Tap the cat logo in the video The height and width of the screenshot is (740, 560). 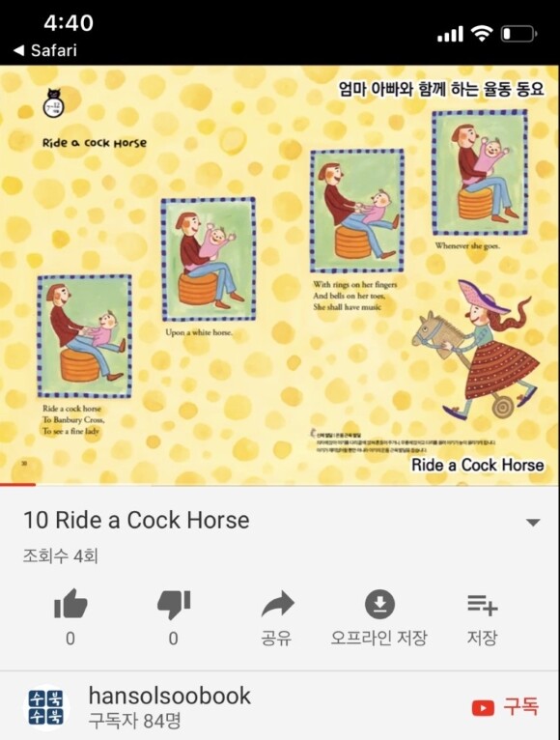point(53,102)
